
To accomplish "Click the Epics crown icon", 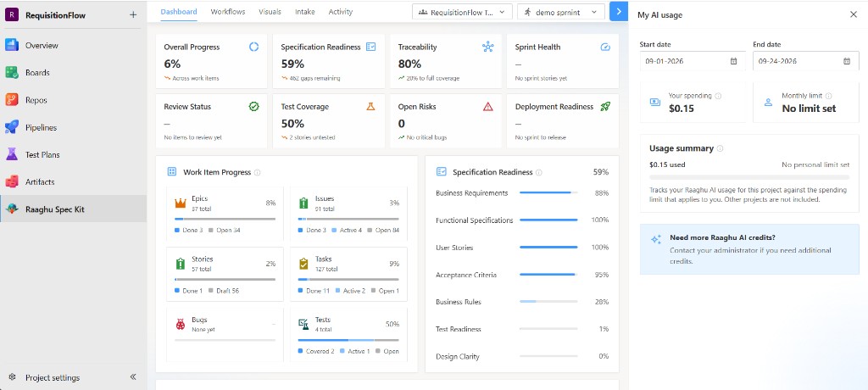I will click(x=181, y=203).
